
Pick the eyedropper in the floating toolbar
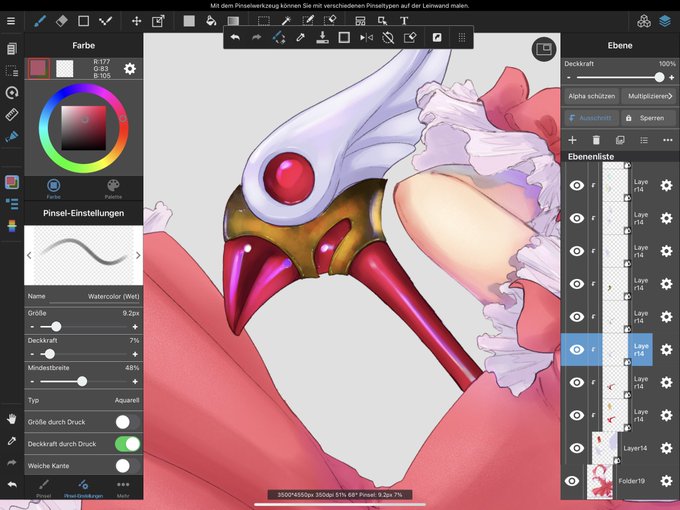(300, 38)
